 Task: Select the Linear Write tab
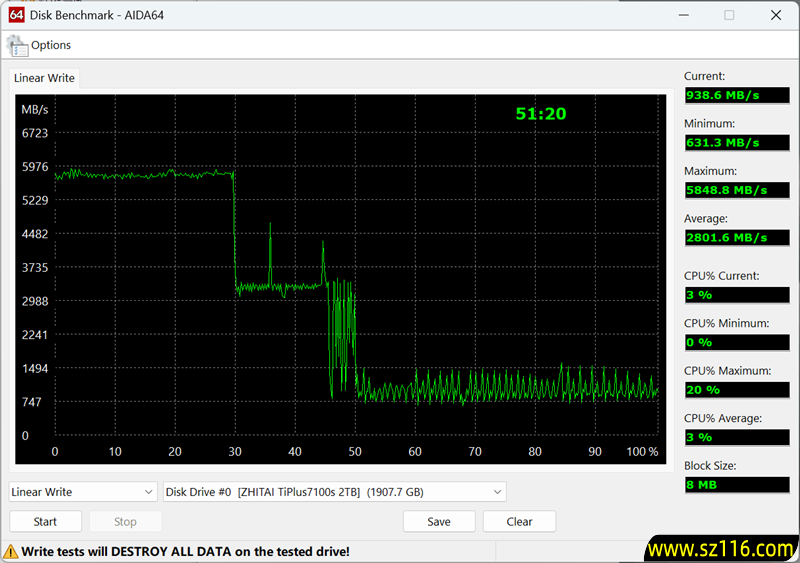click(x=44, y=78)
